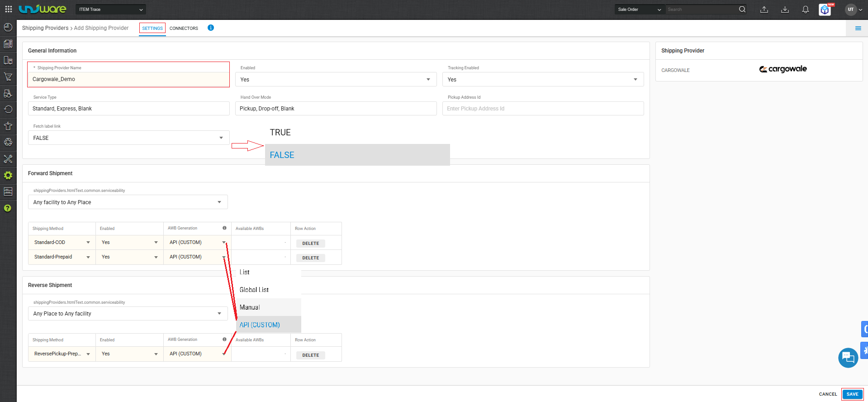
Task: Delete the Standard-COD shipping method row
Action: pyautogui.click(x=310, y=243)
